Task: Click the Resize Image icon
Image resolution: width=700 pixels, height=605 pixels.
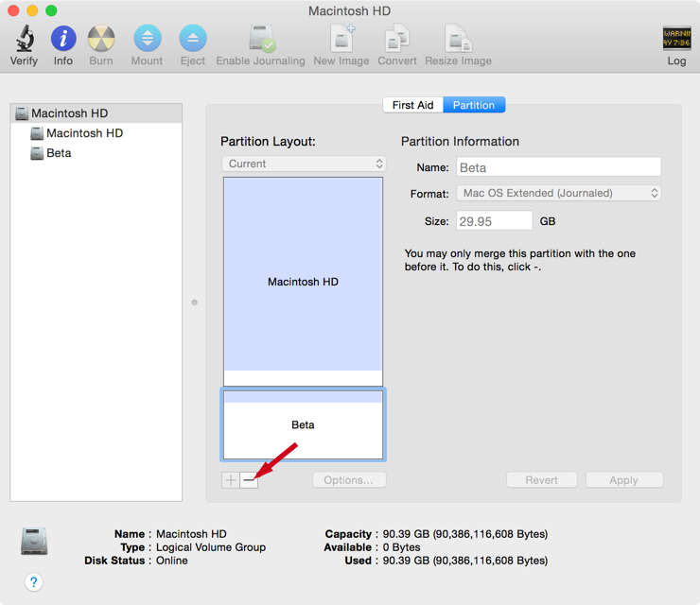Action: pyautogui.click(x=458, y=39)
